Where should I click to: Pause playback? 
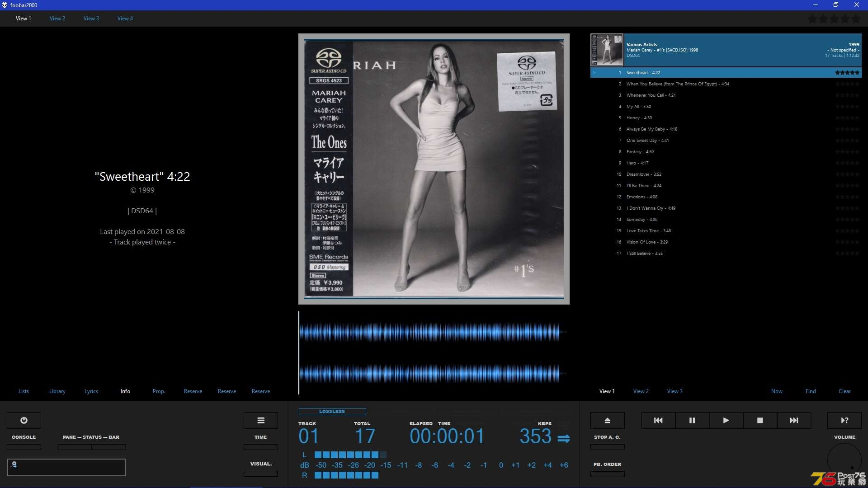tap(692, 420)
